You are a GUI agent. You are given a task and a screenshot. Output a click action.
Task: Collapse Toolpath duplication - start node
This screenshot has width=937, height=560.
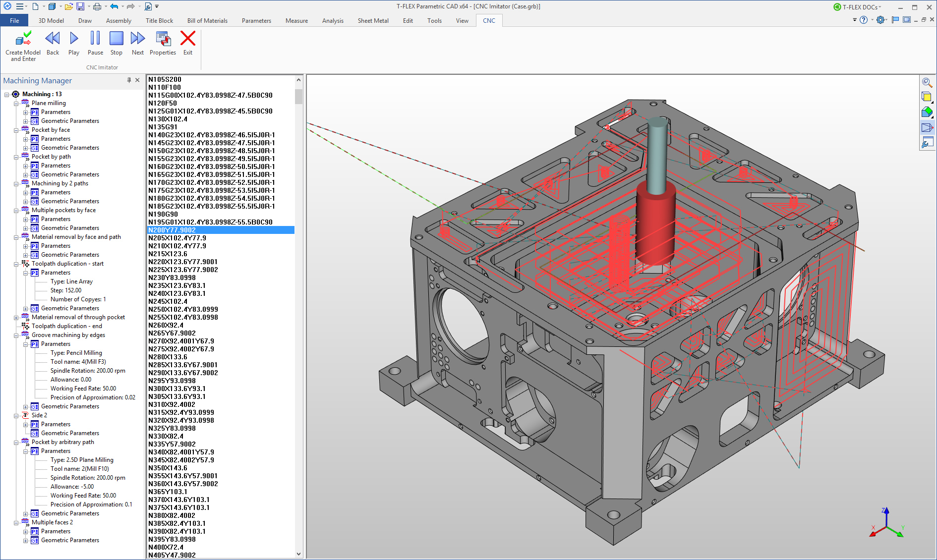[16, 264]
